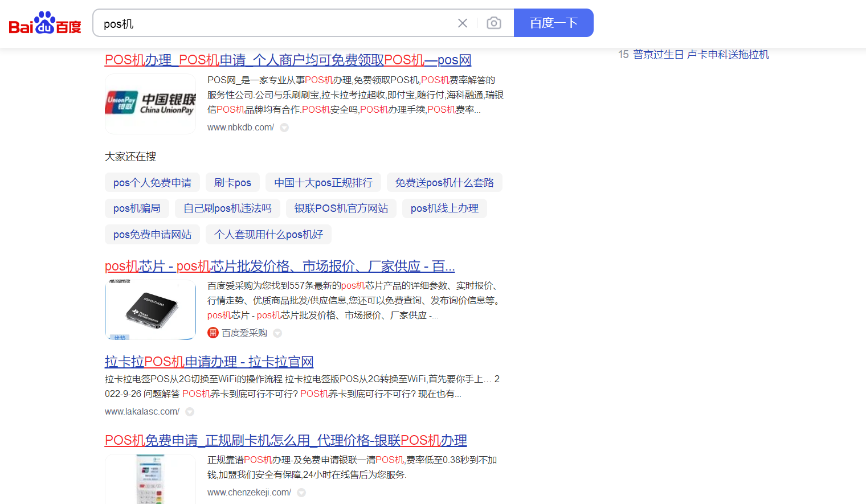
Task: Clear the search box text
Action: coord(462,23)
